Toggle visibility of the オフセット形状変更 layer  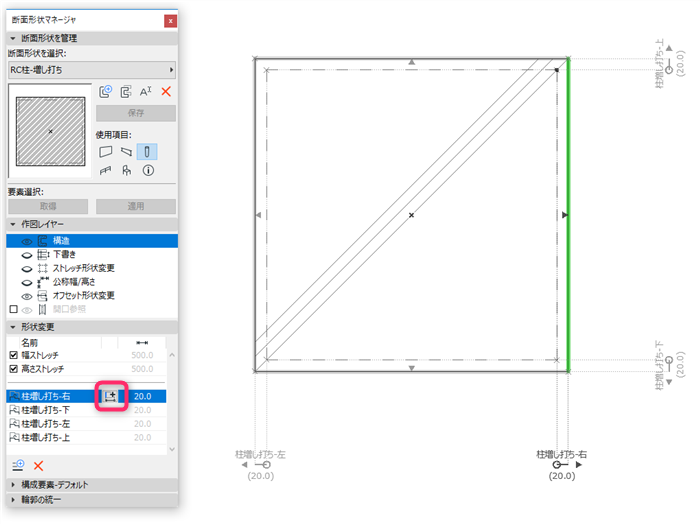27,296
